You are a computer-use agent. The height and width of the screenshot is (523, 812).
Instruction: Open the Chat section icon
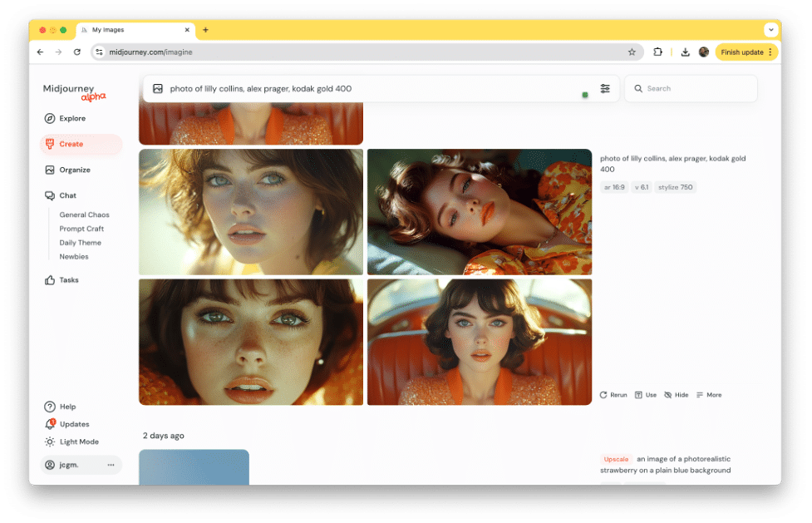[x=51, y=195]
